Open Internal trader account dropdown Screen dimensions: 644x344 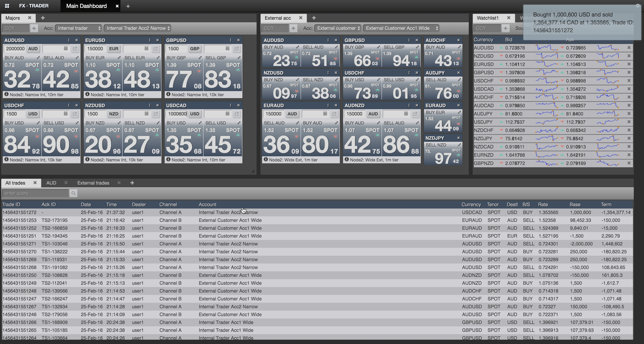coord(79,28)
